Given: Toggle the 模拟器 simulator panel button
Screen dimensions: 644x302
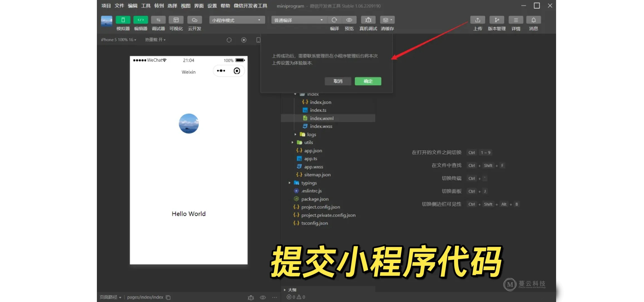Looking at the screenshot, I should point(123,20).
